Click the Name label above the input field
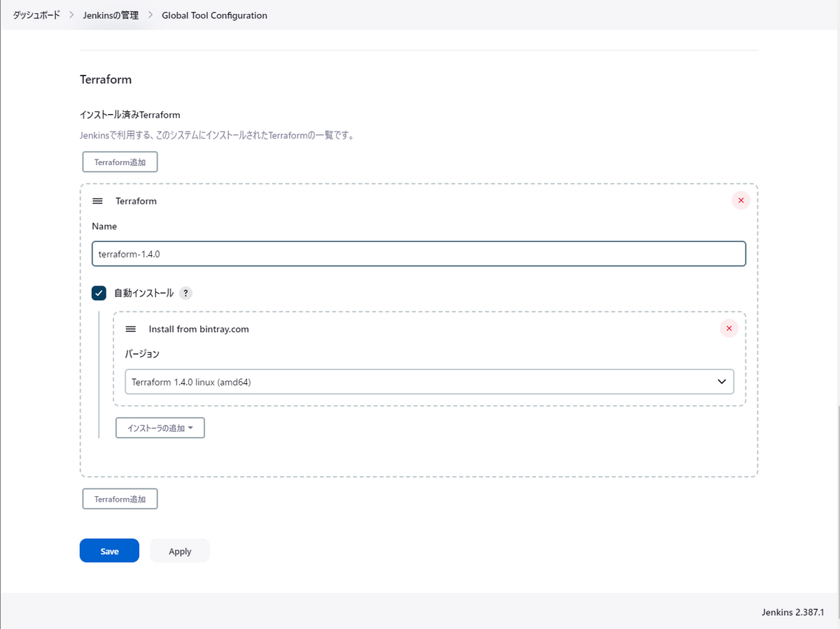The width and height of the screenshot is (840, 629). click(104, 227)
